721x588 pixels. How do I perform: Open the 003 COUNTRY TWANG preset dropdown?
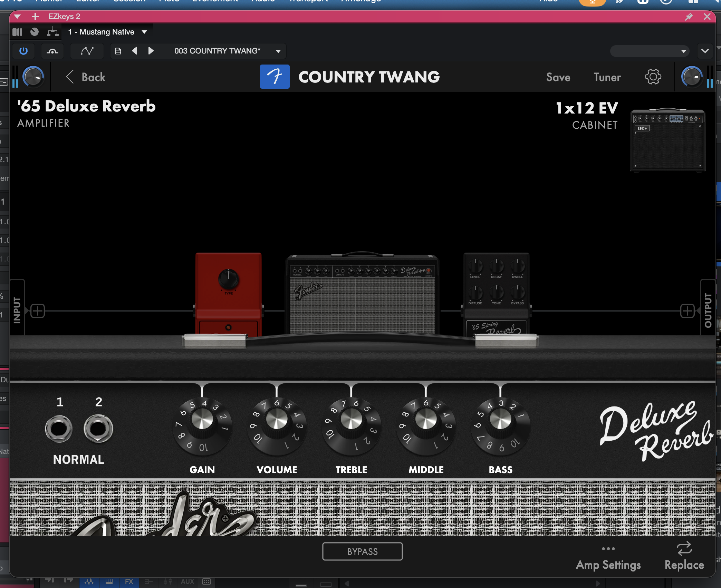[278, 51]
